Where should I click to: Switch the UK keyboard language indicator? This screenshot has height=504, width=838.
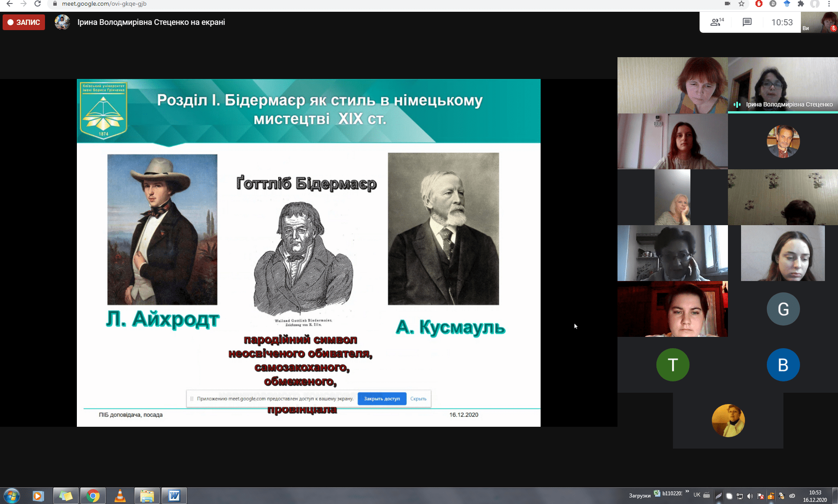coord(697,495)
